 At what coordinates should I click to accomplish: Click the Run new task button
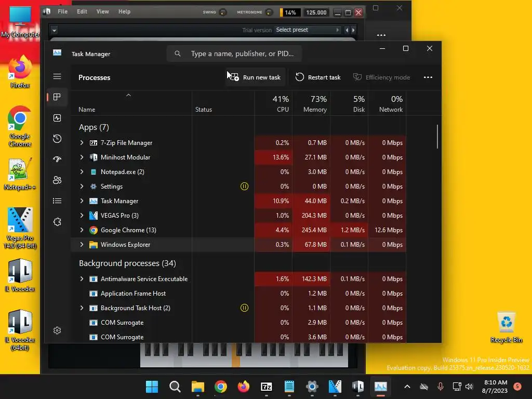256,77
